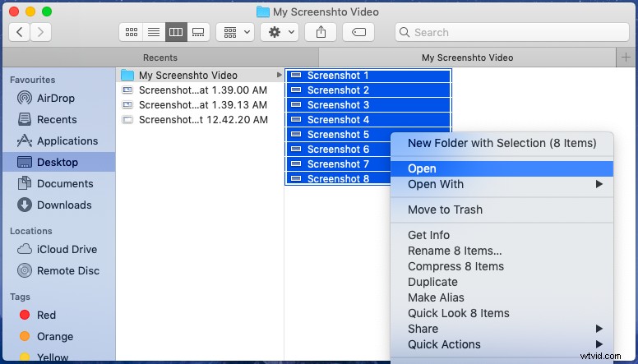The height and width of the screenshot is (364, 638).
Task: Select the Screenshot 8 file
Action: click(x=338, y=178)
